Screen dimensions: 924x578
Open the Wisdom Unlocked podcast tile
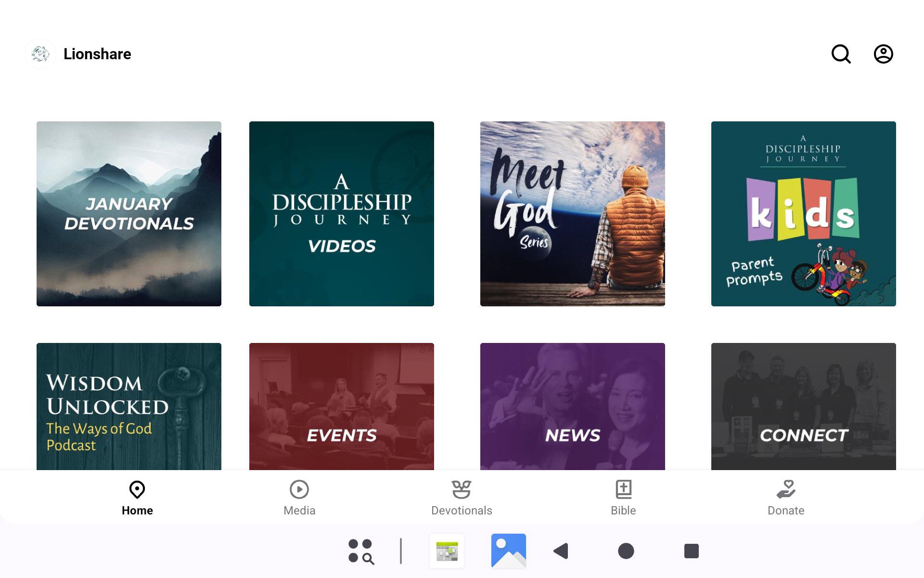(x=129, y=406)
